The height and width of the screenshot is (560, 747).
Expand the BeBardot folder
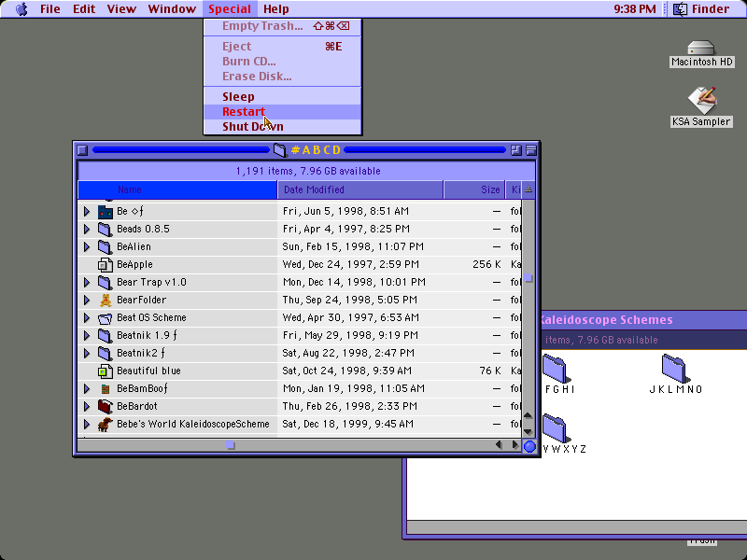pos(87,406)
